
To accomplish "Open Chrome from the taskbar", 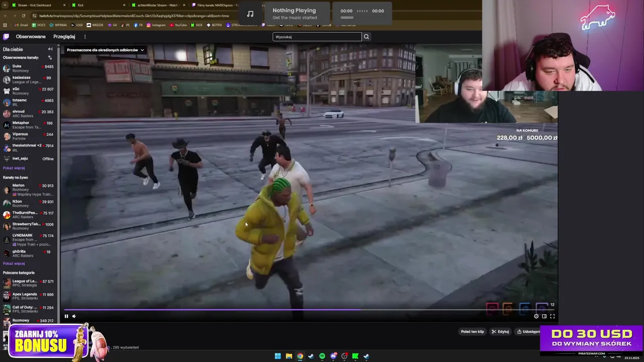I will click(300, 356).
